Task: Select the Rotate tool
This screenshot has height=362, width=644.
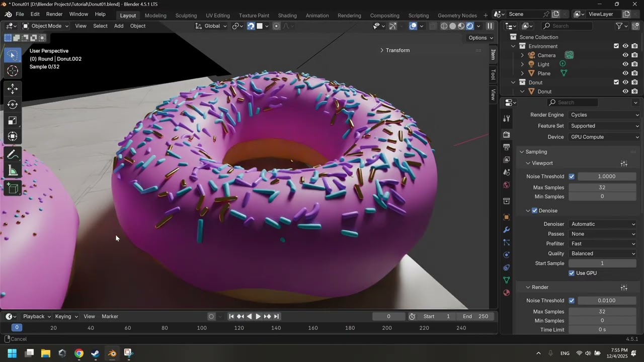Action: tap(13, 105)
